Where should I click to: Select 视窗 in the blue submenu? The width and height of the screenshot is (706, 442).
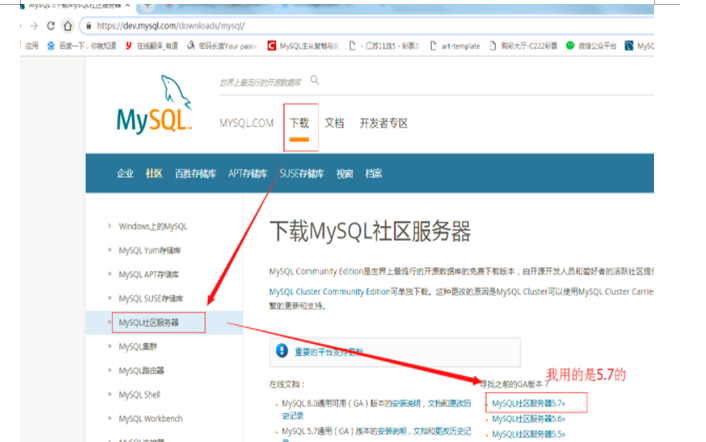pyautogui.click(x=344, y=174)
